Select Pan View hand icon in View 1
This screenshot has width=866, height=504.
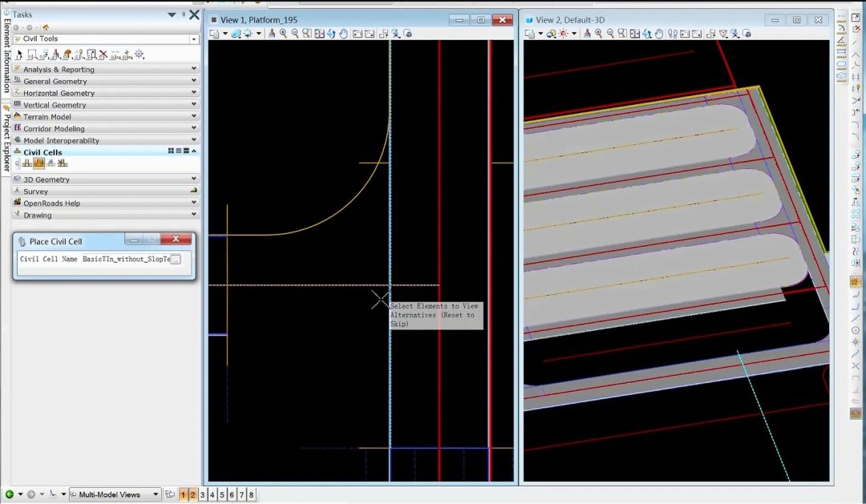click(x=344, y=34)
